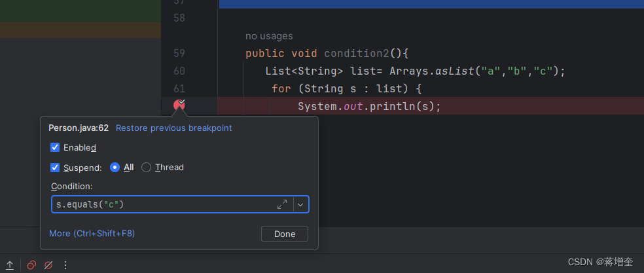Toggle Mute Breakpoints icon
The image size is (644, 273).
(48, 264)
